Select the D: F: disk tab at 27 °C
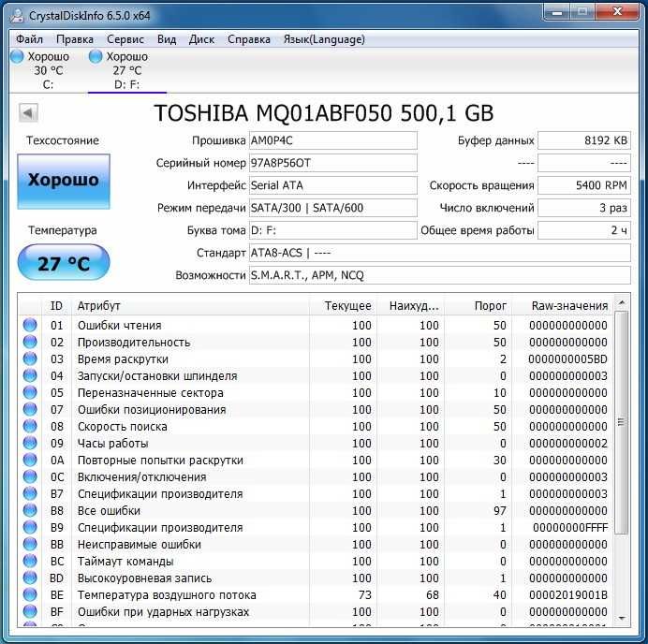 pyautogui.click(x=126, y=70)
